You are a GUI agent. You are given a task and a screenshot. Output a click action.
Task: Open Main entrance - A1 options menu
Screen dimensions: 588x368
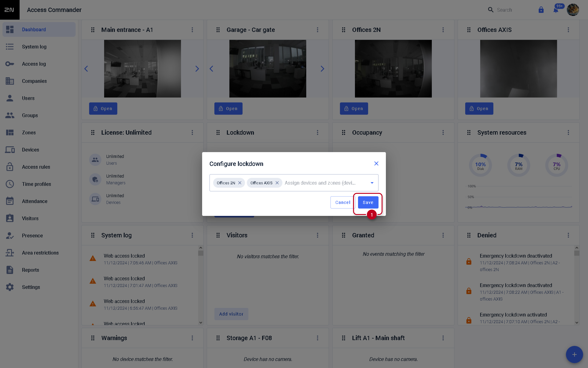192,30
